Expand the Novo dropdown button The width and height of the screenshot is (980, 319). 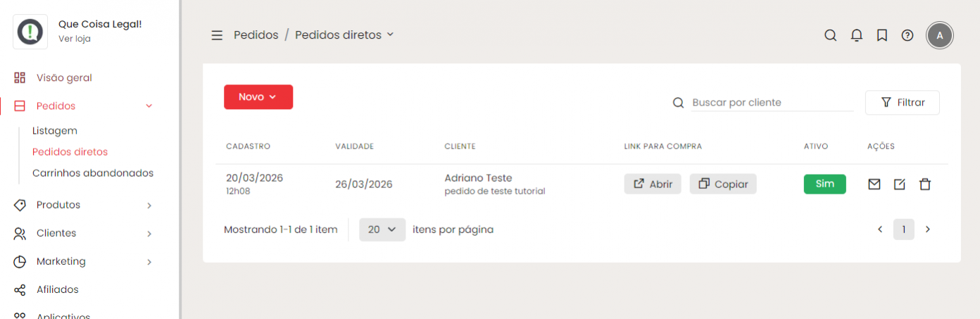tap(258, 97)
